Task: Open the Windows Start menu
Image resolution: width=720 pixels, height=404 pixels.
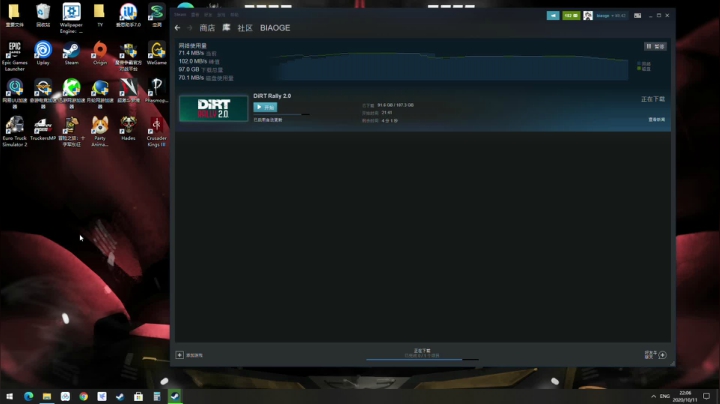Action: tap(9, 396)
